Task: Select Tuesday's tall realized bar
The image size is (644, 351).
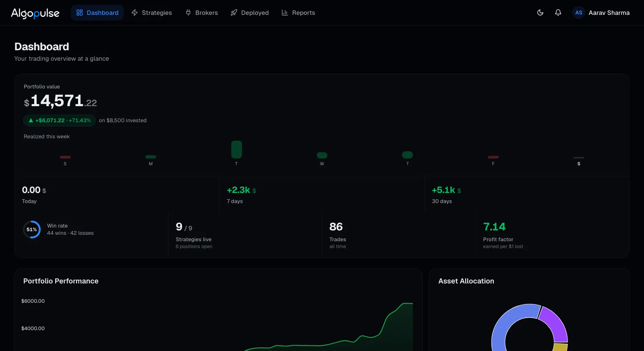Action: pos(236,150)
